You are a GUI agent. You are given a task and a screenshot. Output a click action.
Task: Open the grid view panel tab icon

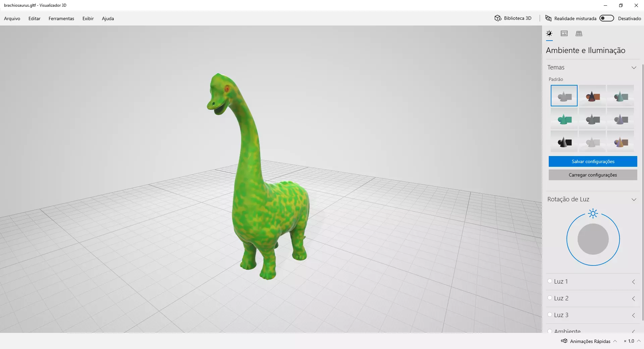tap(579, 34)
